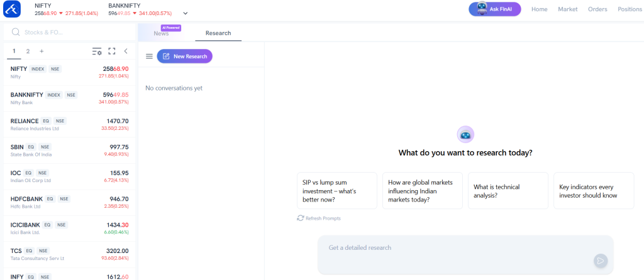Expand the index ticker dropdown chevron
644x280 pixels.
point(185,13)
